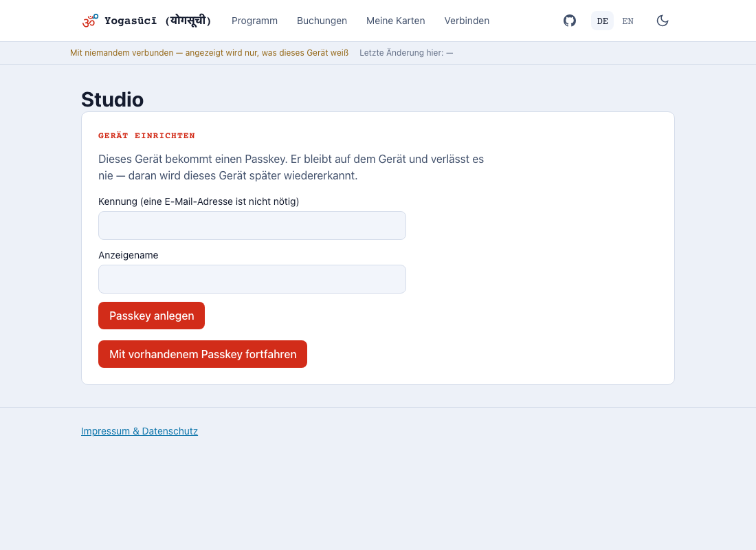Open Impressum & Datenschutz link
This screenshot has width=756, height=550.
pyautogui.click(x=140, y=431)
